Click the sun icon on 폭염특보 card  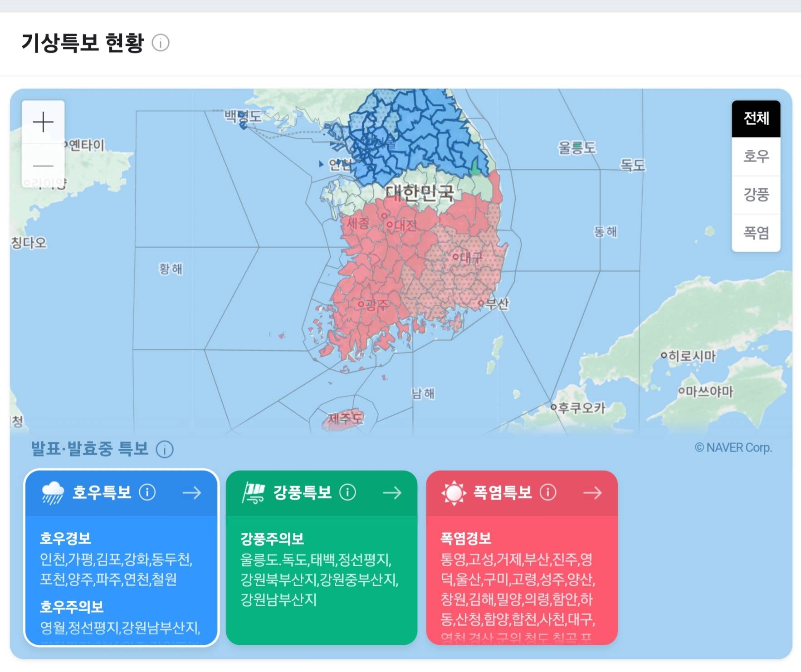pyautogui.click(x=454, y=493)
